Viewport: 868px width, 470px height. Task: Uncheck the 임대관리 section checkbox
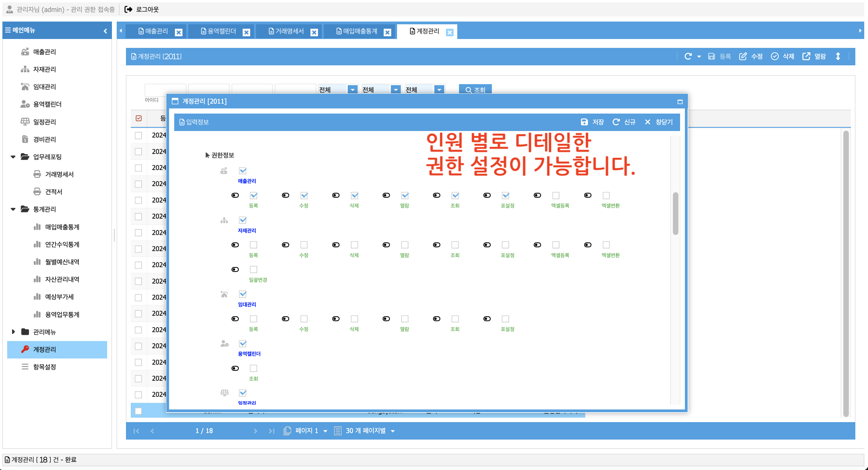(x=243, y=294)
